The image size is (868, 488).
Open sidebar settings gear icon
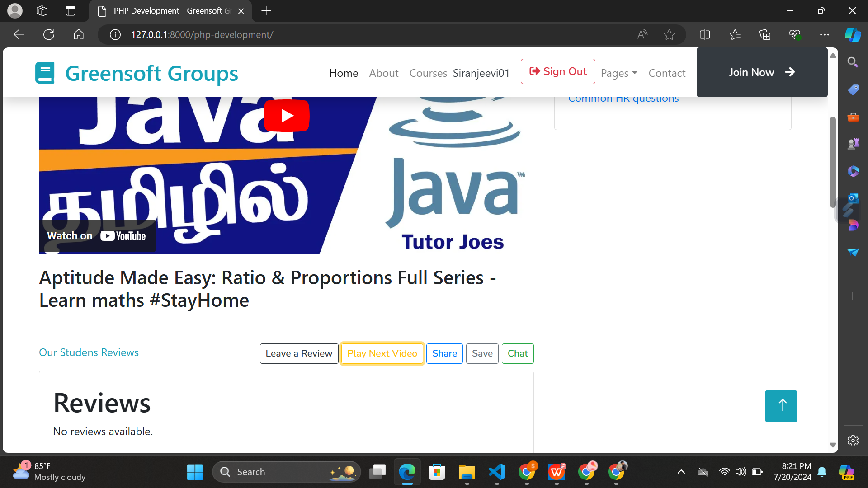[853, 441]
